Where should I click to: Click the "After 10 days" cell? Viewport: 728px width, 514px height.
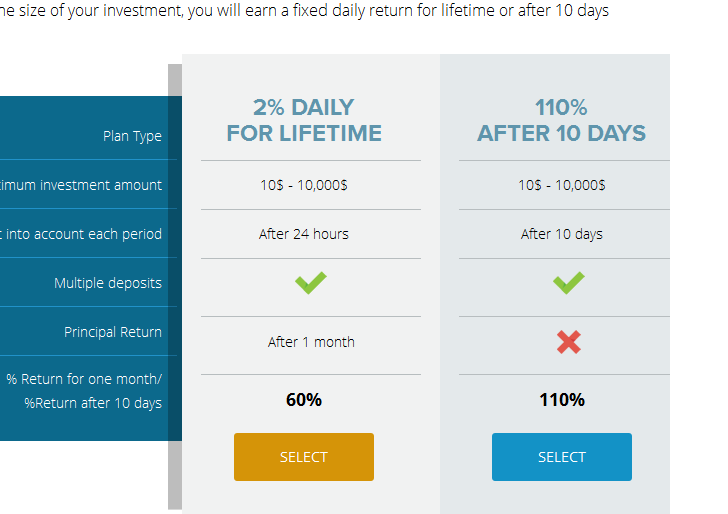(562, 234)
